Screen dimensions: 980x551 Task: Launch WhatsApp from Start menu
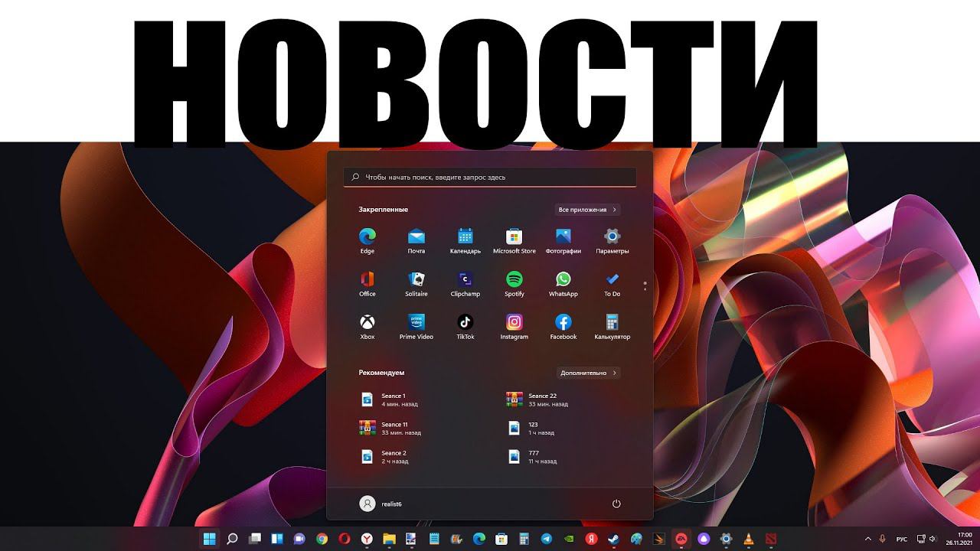click(x=563, y=283)
